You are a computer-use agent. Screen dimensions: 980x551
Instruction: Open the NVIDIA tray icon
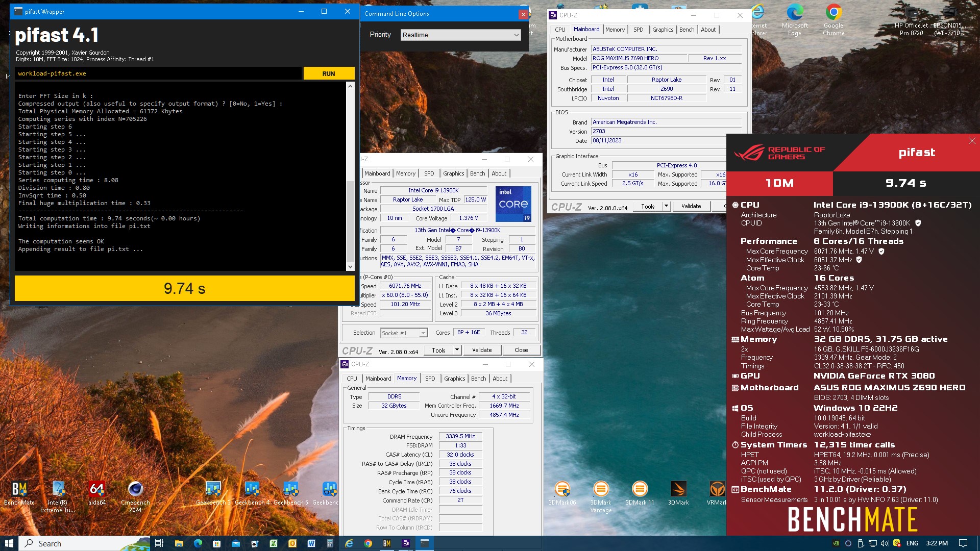(x=836, y=543)
